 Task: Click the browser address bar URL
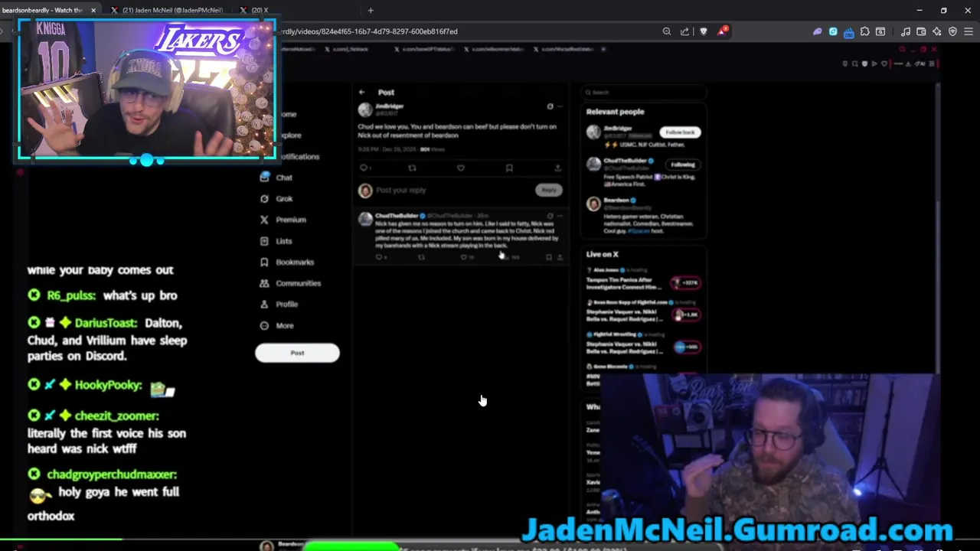tap(369, 31)
